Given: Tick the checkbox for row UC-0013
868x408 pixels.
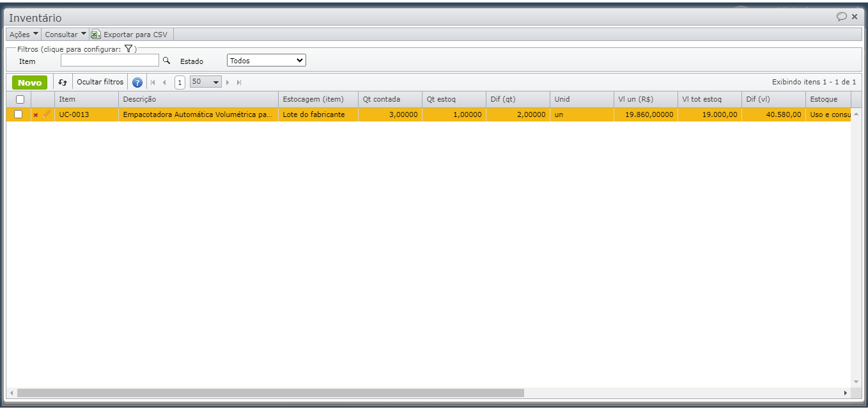Looking at the screenshot, I should pos(19,114).
